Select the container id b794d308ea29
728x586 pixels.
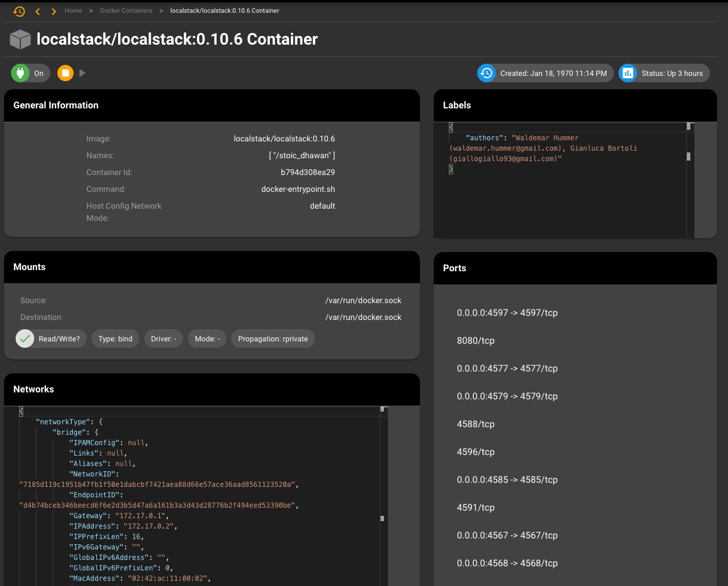click(x=308, y=173)
